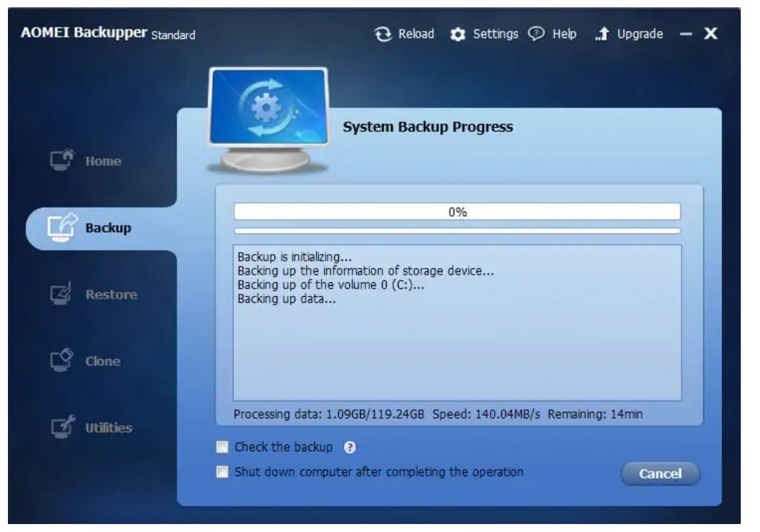Tick Shut down computer after completing checkbox
760x532 pixels.
222,473
